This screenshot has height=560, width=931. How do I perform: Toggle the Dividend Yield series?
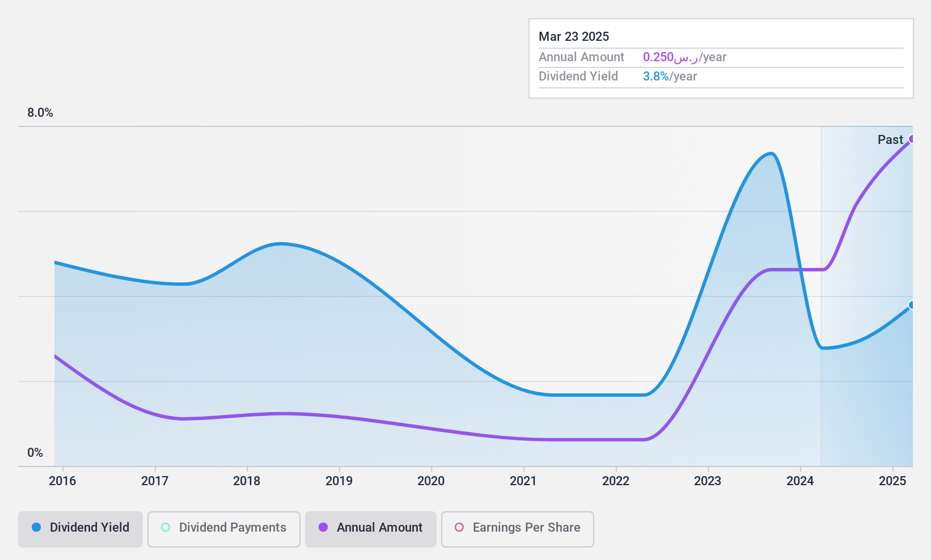[81, 529]
